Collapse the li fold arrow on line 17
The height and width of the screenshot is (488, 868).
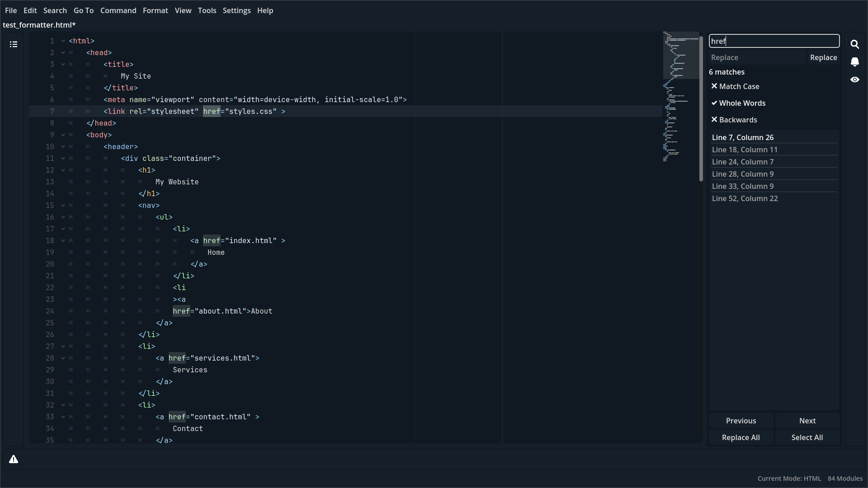point(63,229)
